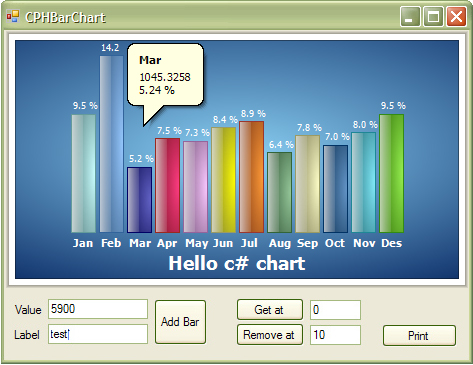Click the "Hello c# chart" title text
Image resolution: width=473 pixels, height=365 pixels.
pos(237,263)
